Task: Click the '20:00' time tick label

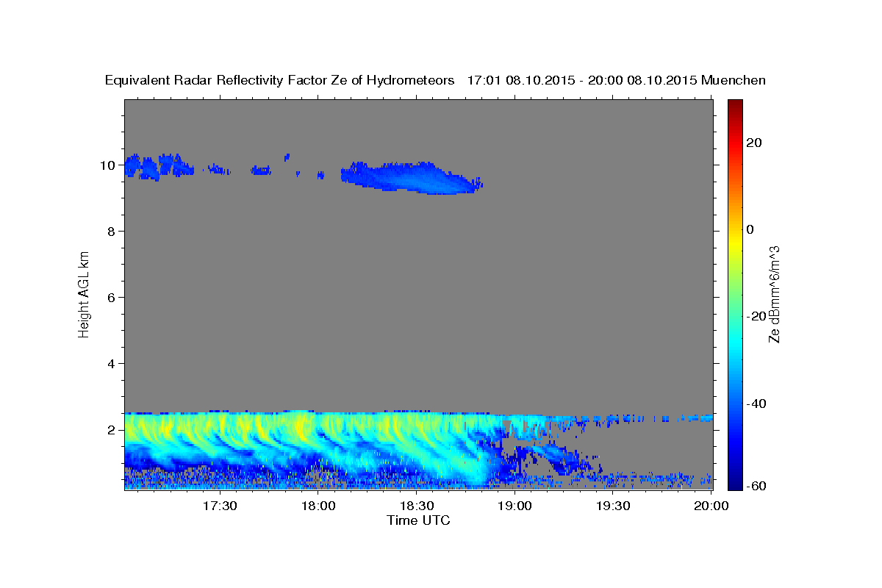Action: (x=711, y=506)
